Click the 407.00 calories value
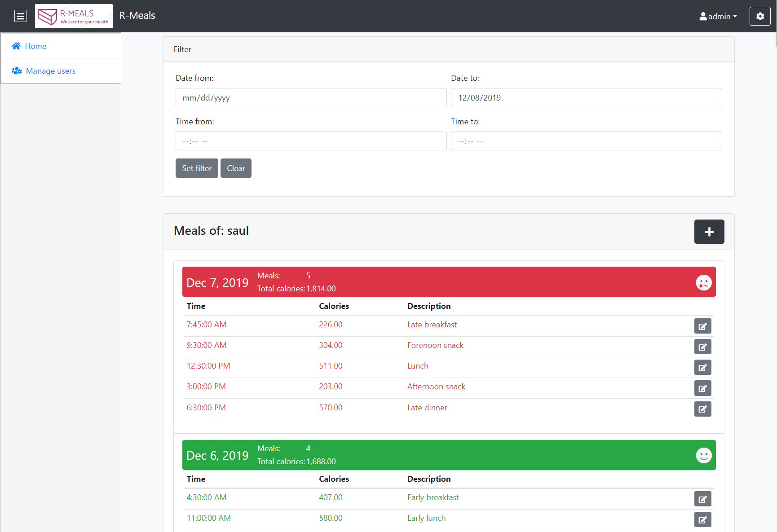The height and width of the screenshot is (532, 777). click(331, 497)
